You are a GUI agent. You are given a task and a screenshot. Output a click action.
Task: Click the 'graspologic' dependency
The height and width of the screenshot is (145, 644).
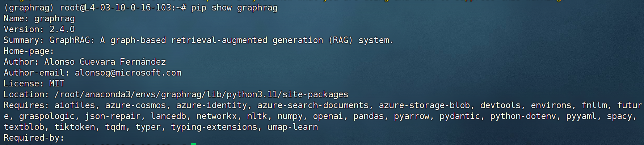pyautogui.click(x=47, y=116)
